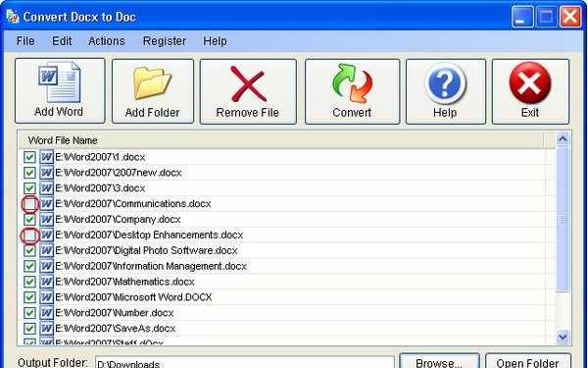Uncheck the SaveAs.docx checkbox
The height and width of the screenshot is (368, 588).
(29, 329)
